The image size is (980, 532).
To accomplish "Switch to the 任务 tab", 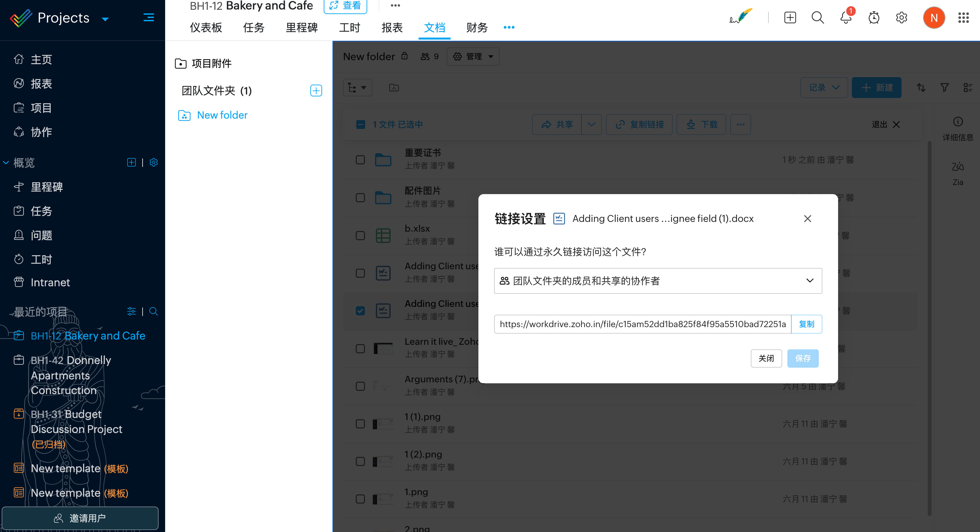I will 253,27.
